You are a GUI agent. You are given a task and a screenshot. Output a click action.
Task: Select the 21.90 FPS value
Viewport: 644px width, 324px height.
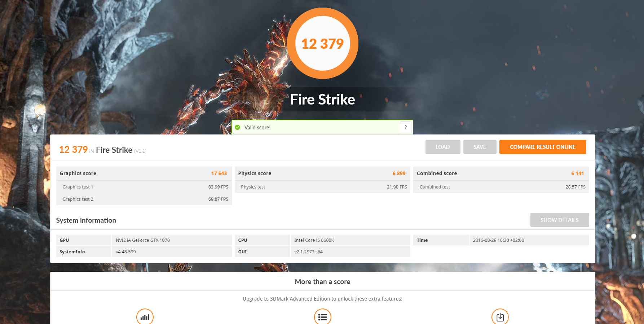click(x=397, y=187)
